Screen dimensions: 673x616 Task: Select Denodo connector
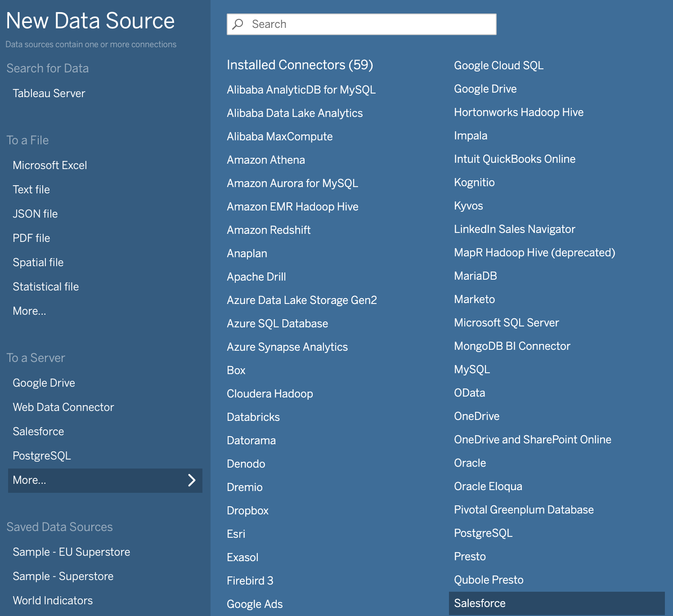click(246, 464)
